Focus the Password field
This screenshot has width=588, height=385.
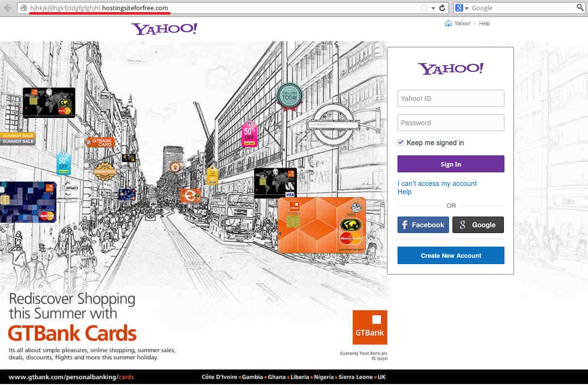click(451, 123)
